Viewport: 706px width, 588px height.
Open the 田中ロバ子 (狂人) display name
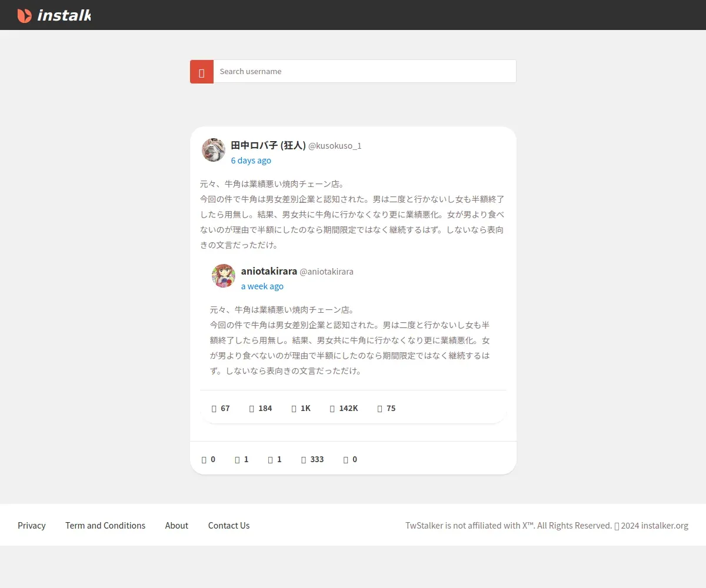268,145
